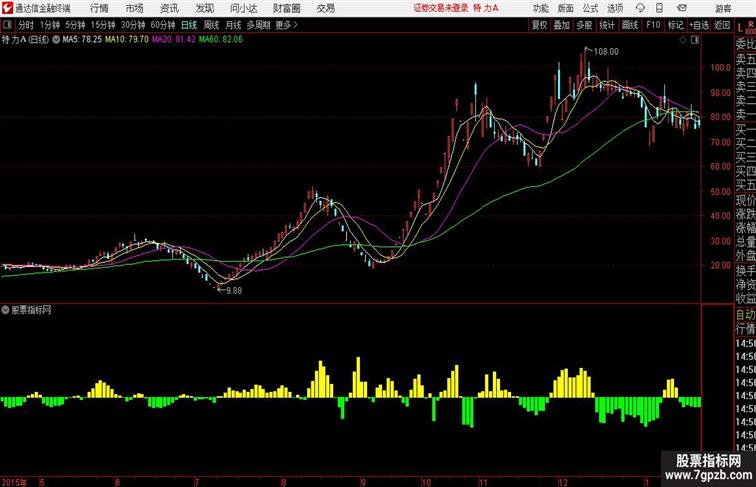Select the 多周期 tab
The width and height of the screenshot is (756, 487).
258,25
